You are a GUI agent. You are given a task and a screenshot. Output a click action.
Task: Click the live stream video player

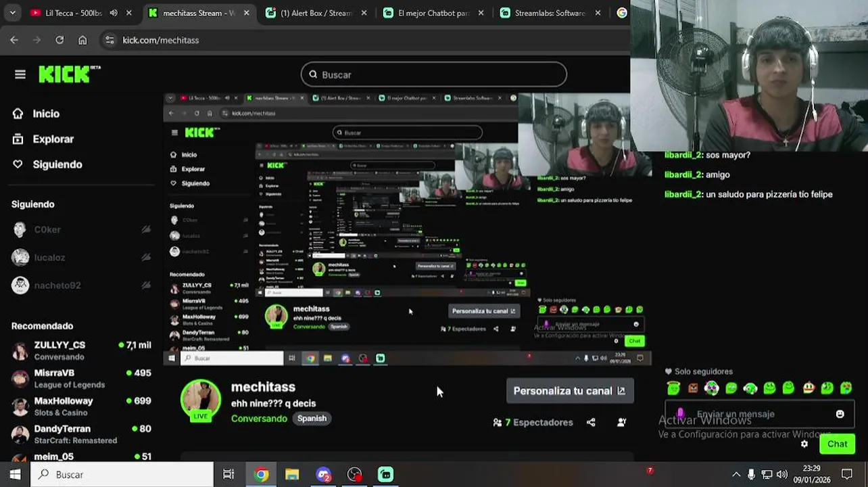point(408,230)
